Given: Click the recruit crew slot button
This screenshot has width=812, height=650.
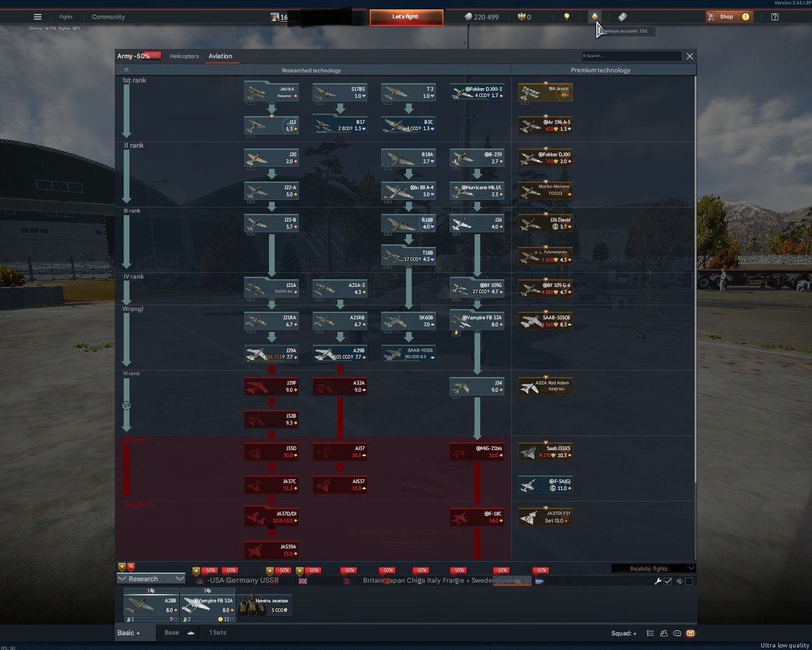Looking at the screenshot, I should click(x=265, y=605).
